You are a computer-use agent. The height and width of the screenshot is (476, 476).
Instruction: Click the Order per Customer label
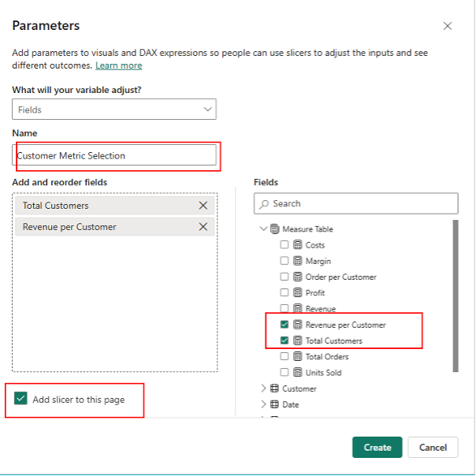(x=341, y=277)
